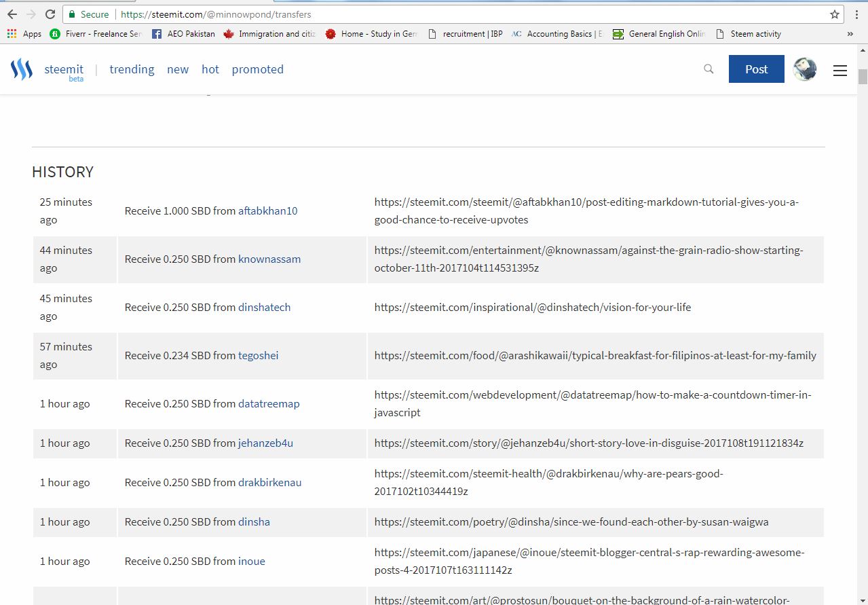Screen dimensions: 868x605
Task: Click the '25 minutes ago' timestamp
Action: point(66,211)
